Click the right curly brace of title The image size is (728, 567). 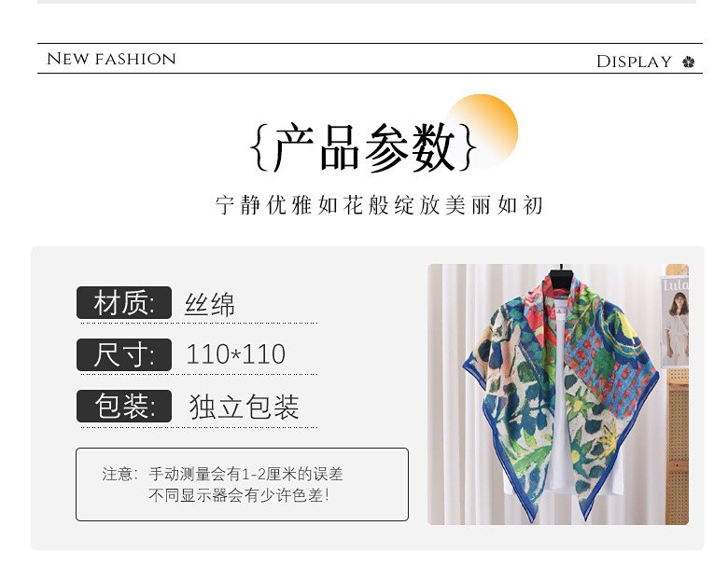[467, 147]
